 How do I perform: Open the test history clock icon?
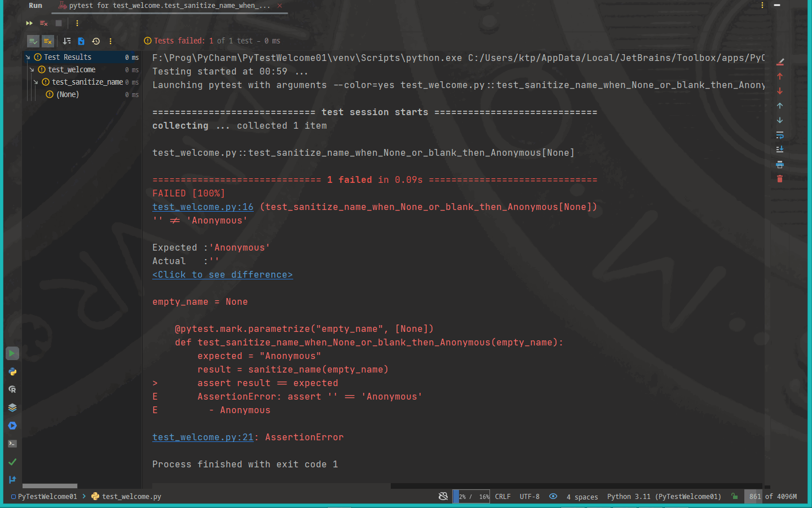(x=96, y=41)
